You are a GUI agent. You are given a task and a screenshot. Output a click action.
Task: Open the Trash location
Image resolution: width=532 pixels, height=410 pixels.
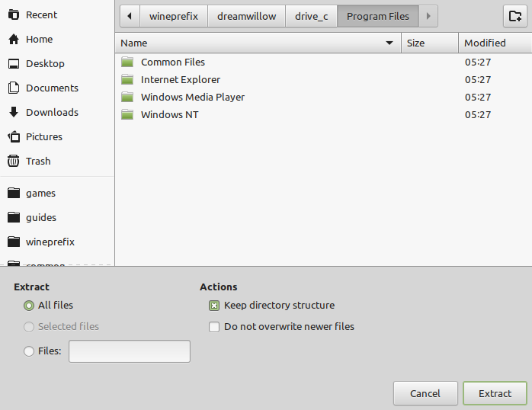click(x=29, y=161)
